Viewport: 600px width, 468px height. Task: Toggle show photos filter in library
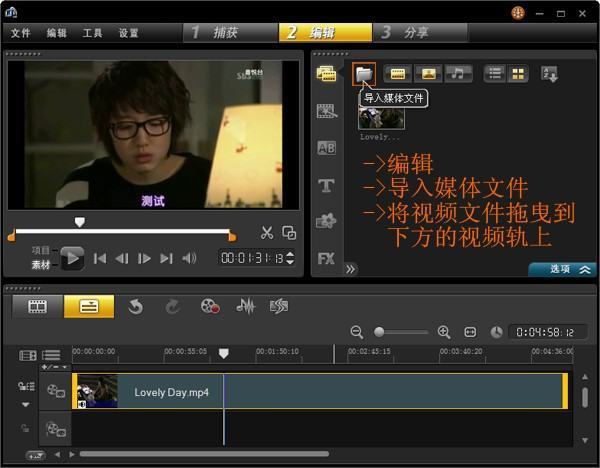(429, 73)
